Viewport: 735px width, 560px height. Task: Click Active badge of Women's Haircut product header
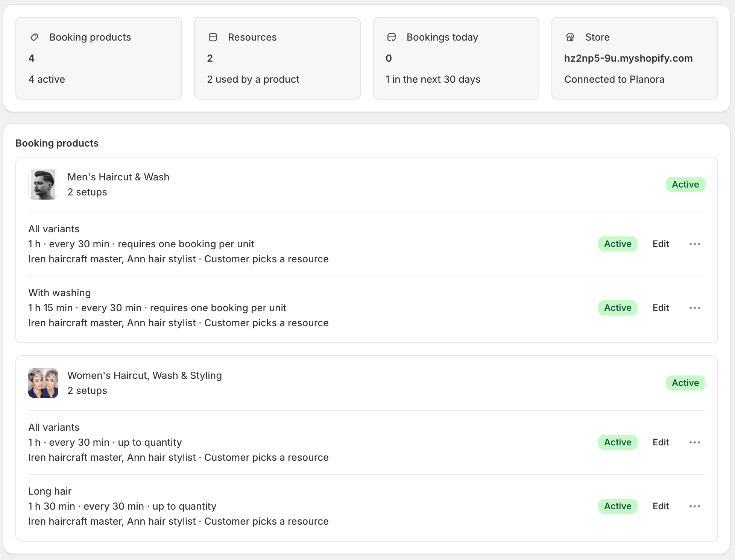point(685,383)
